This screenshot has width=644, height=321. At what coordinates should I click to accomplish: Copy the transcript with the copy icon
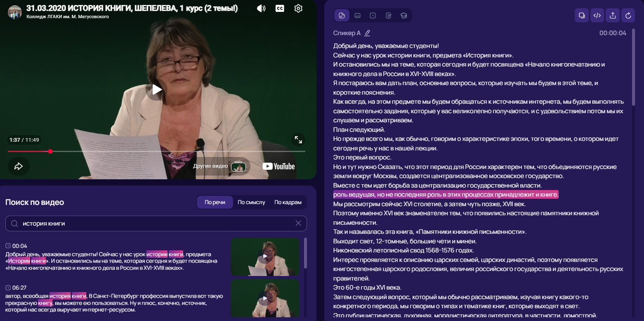pyautogui.click(x=582, y=16)
